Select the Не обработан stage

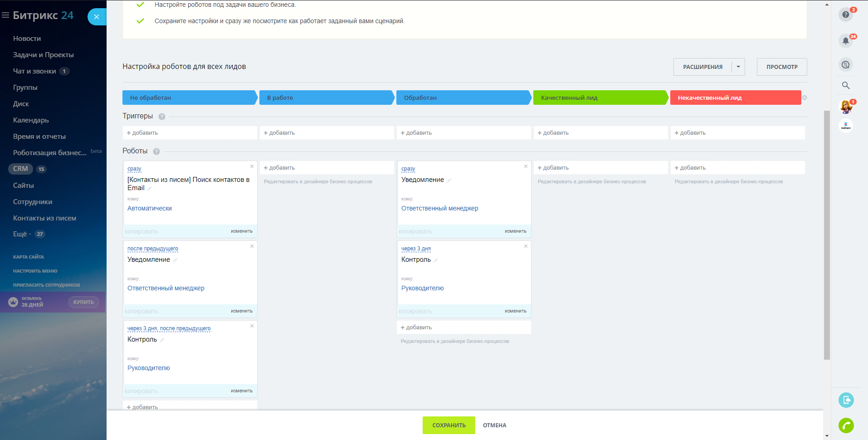(190, 98)
